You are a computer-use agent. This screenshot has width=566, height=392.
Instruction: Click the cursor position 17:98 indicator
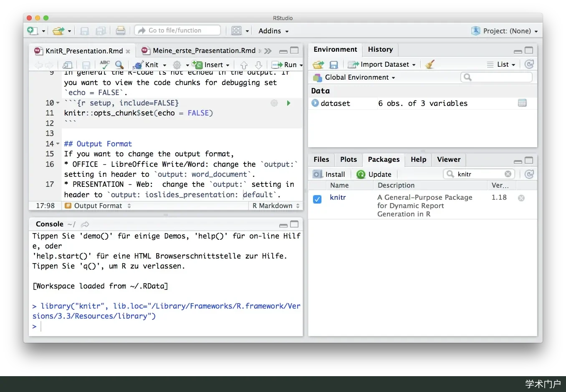tap(45, 206)
